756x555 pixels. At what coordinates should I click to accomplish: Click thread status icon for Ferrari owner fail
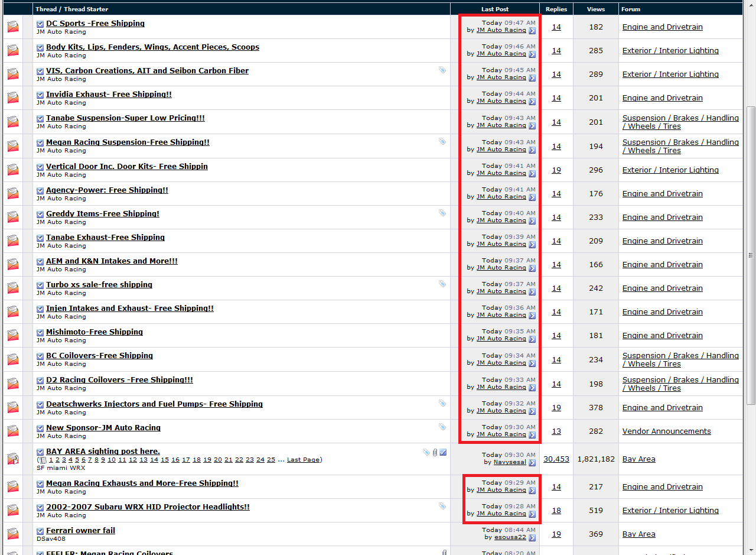click(13, 534)
